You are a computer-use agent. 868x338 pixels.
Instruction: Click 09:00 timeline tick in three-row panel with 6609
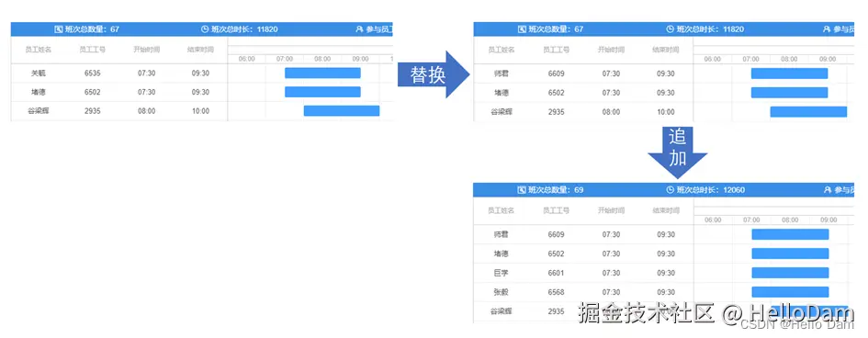828,59
